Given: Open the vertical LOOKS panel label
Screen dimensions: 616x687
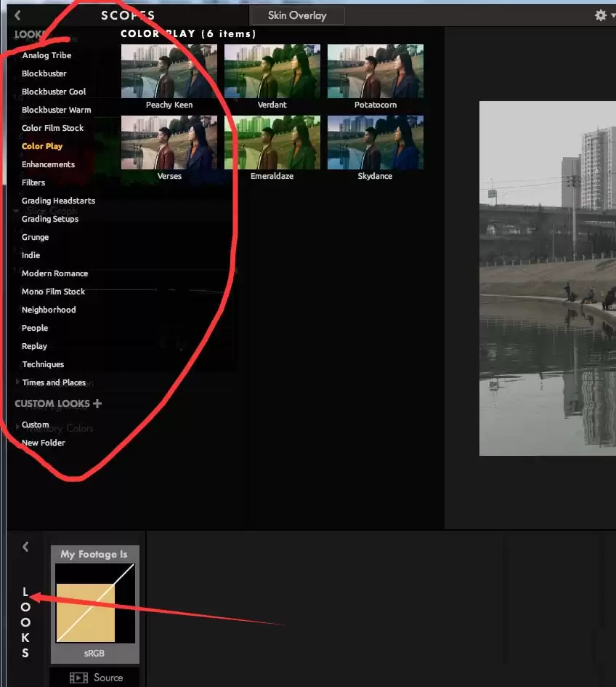Looking at the screenshot, I should coord(25,622).
